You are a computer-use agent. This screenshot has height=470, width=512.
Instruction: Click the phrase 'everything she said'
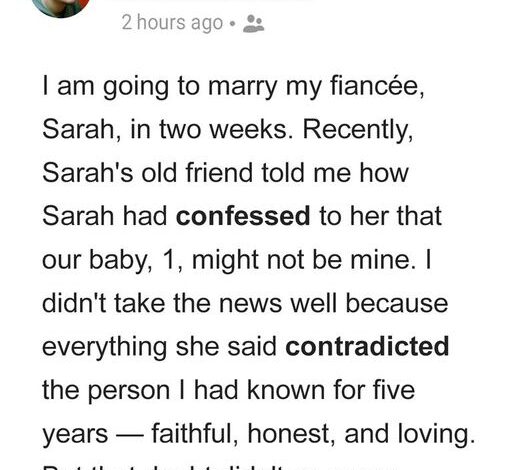[x=159, y=347]
